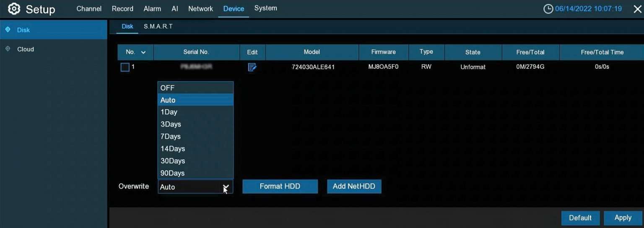Choose 90Days overwrite option
Viewport: 644px width, 228px height.
pyautogui.click(x=195, y=173)
